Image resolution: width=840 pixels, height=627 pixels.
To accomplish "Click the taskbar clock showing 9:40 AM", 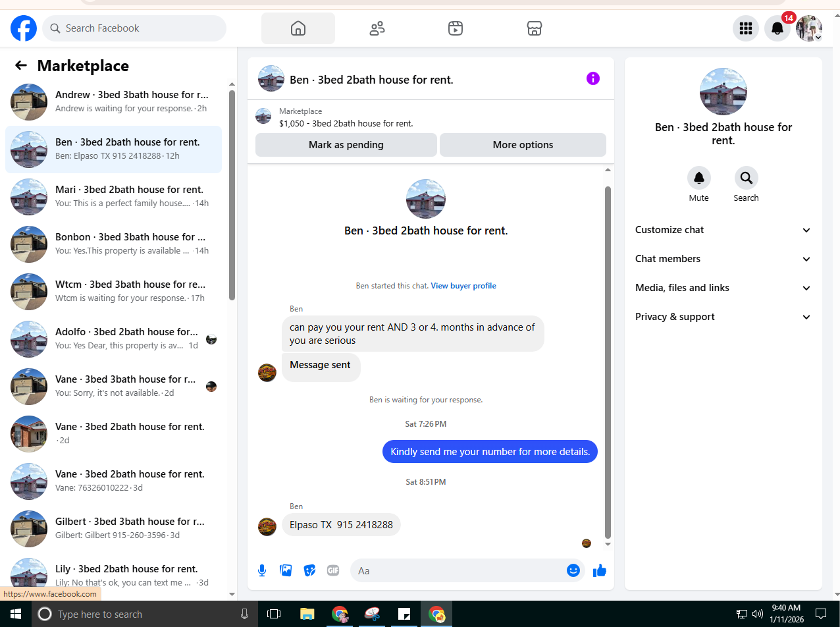I will coord(786,614).
